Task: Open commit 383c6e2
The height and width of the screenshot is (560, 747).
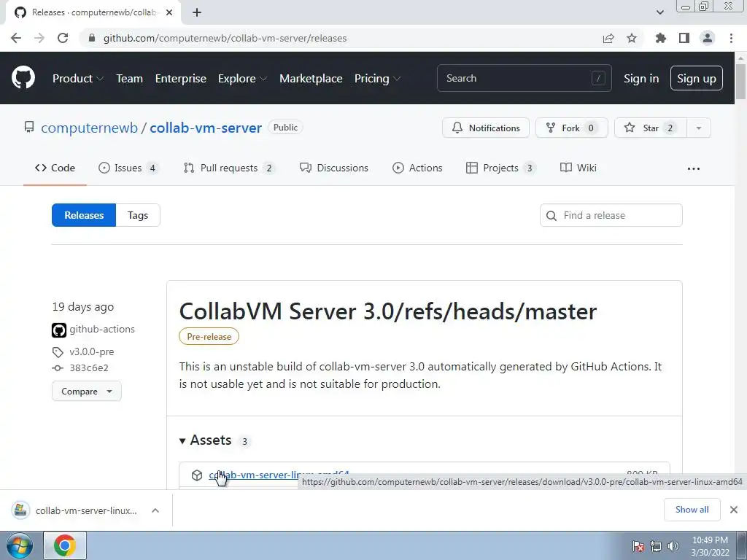Action: pyautogui.click(x=89, y=367)
